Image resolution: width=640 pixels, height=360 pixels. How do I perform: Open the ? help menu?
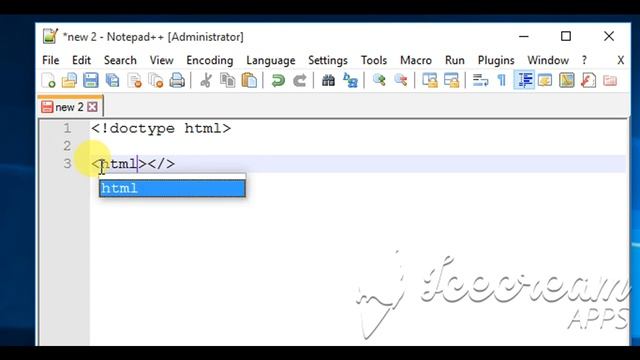[x=584, y=60]
